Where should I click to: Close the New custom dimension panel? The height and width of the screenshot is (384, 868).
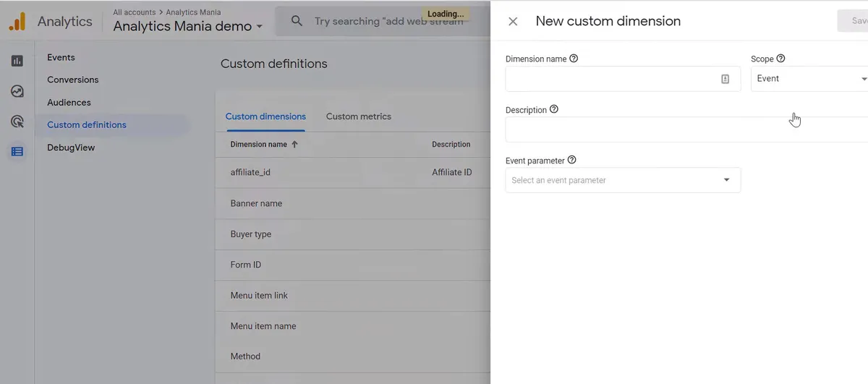tap(513, 22)
